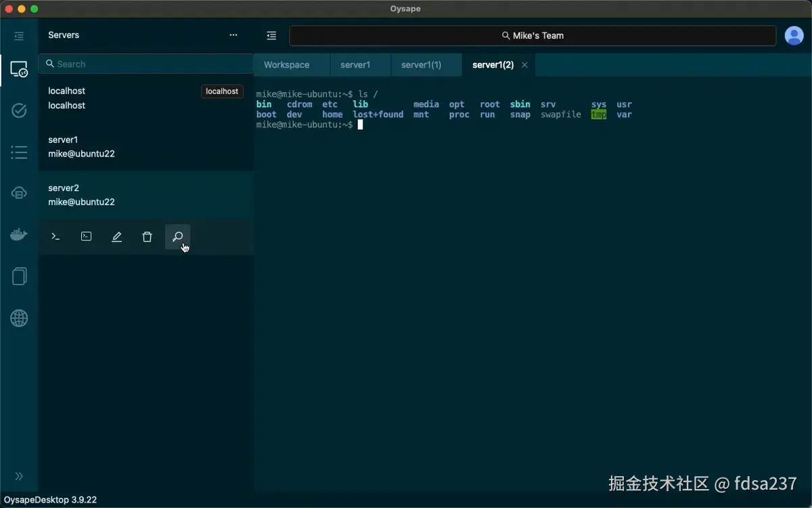
Task: Select the checkmark tasks sidebar icon
Action: (x=19, y=110)
